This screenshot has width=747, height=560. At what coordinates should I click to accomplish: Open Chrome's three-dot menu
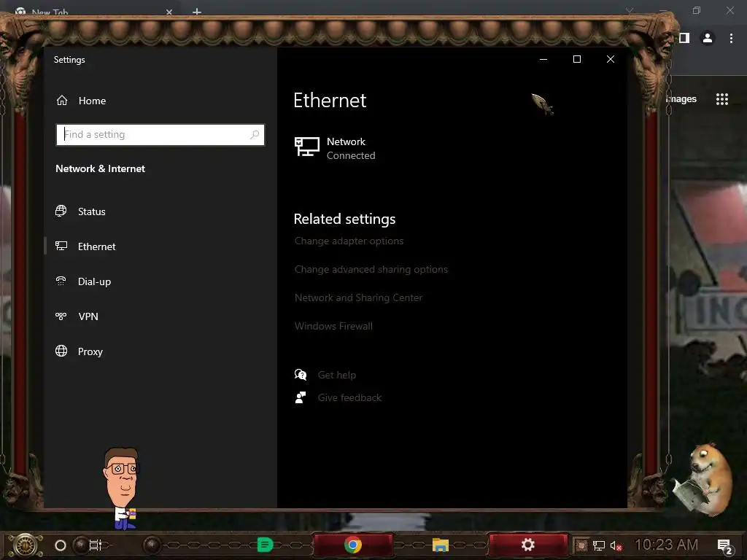(x=731, y=38)
